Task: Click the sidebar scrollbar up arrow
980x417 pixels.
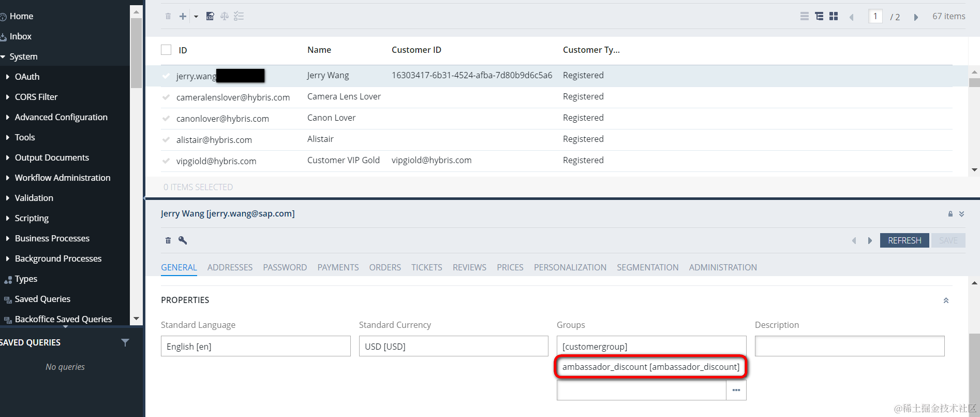Action: coord(136,11)
